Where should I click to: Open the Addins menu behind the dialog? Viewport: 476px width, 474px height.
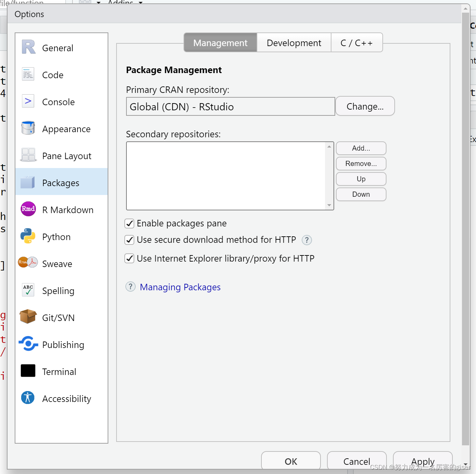[x=125, y=2]
